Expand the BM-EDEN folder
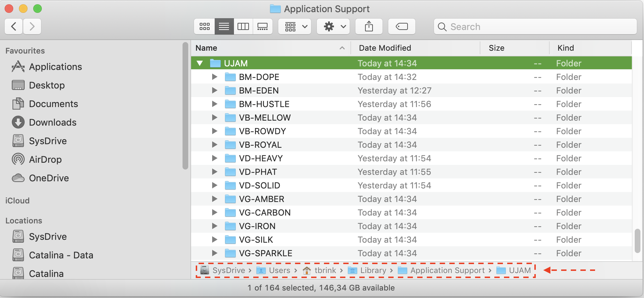Screen dimensions: 644x298 tap(214, 90)
